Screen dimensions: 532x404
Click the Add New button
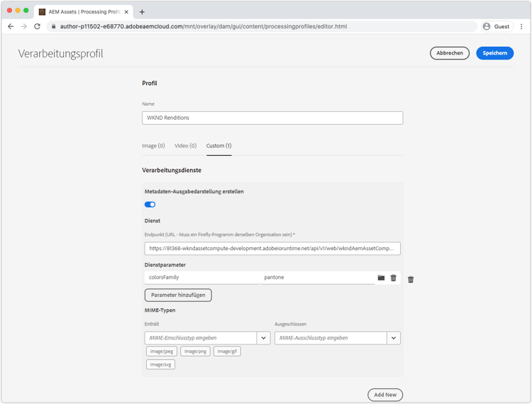pyautogui.click(x=385, y=395)
